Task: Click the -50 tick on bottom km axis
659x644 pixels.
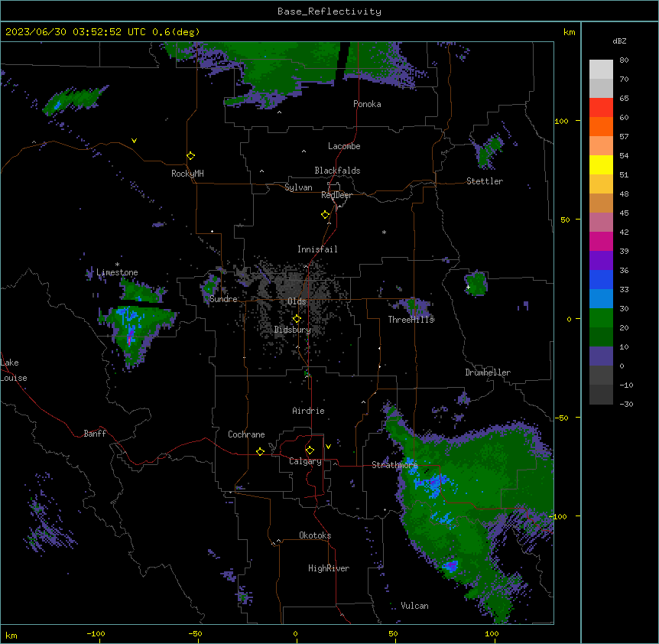Action: click(x=195, y=633)
